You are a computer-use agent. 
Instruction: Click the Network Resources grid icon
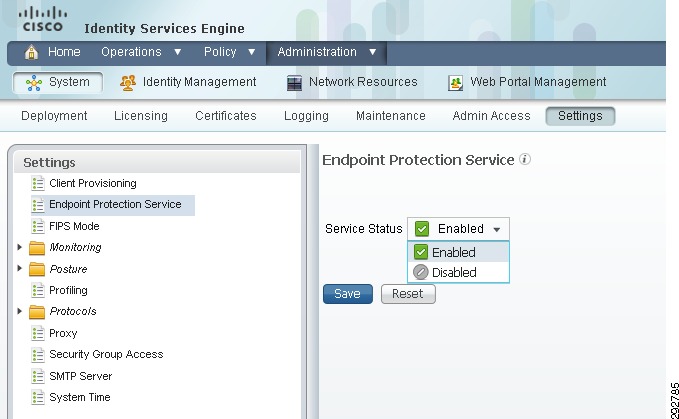pyautogui.click(x=294, y=83)
